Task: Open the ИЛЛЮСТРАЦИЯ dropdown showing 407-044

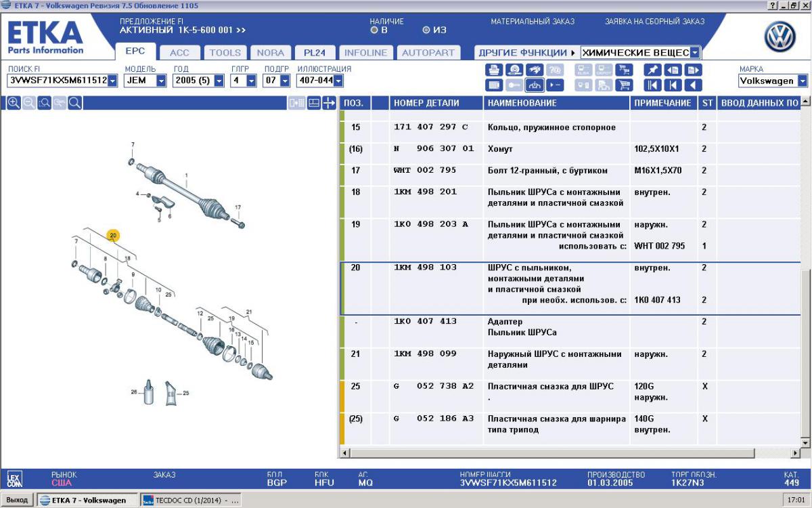Action: click(338, 81)
